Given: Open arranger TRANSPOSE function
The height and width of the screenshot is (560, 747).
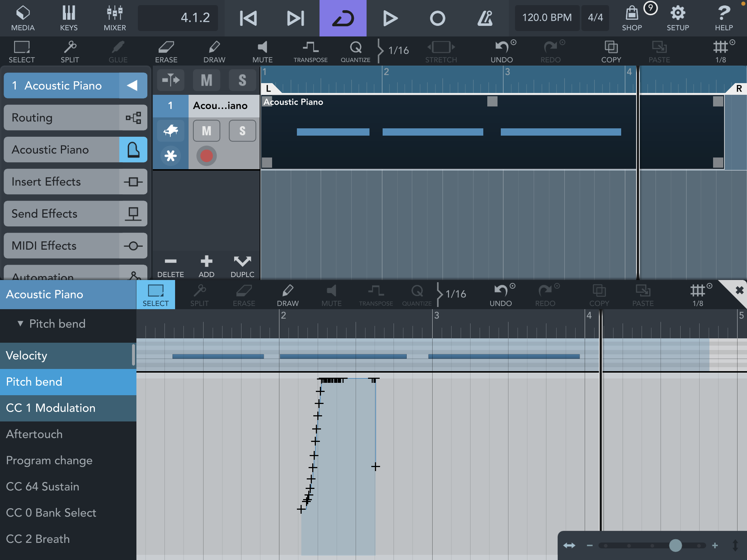Looking at the screenshot, I should (x=310, y=52).
